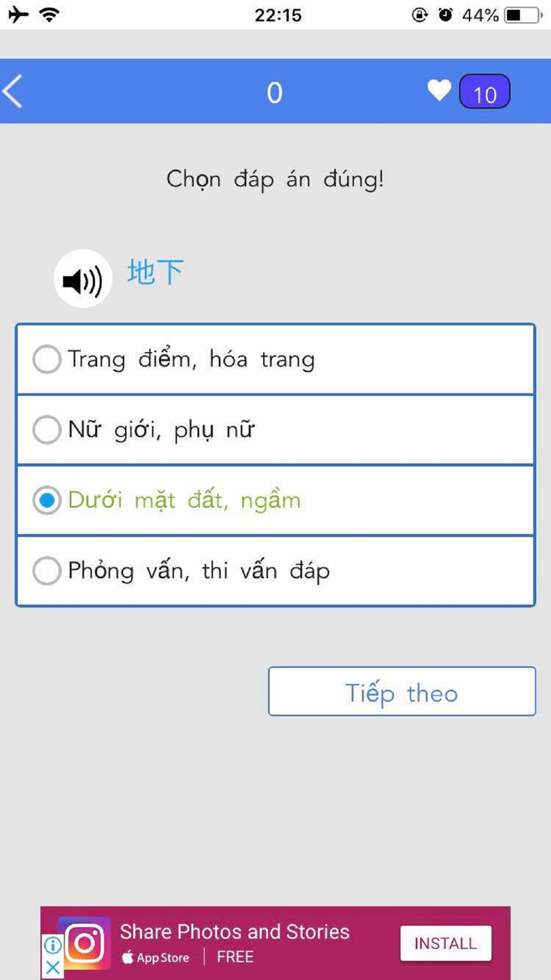
Task: Select radio button for "Trang điểm, hóa trang"
Action: pos(47,359)
